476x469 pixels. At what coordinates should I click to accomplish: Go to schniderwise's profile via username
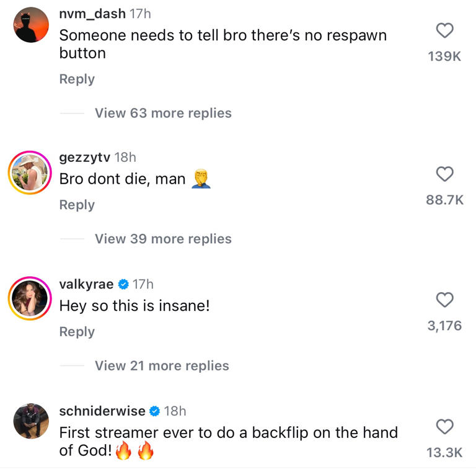tap(102, 411)
